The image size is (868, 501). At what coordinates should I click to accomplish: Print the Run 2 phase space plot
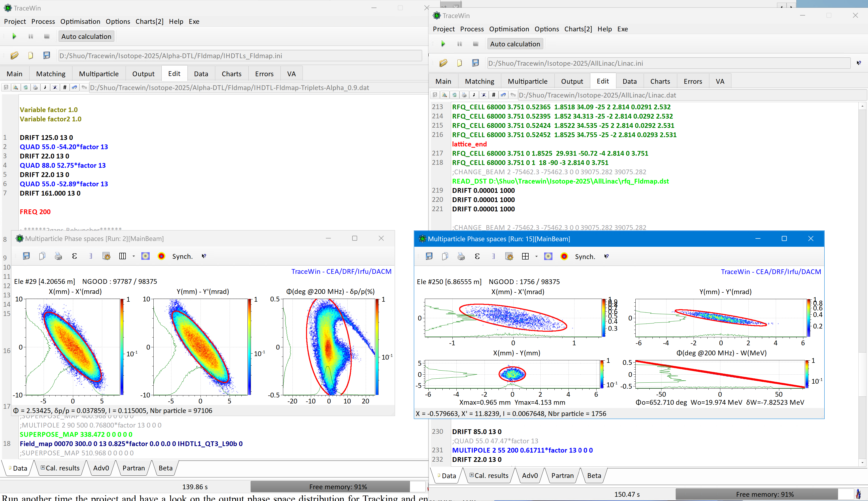tap(58, 256)
